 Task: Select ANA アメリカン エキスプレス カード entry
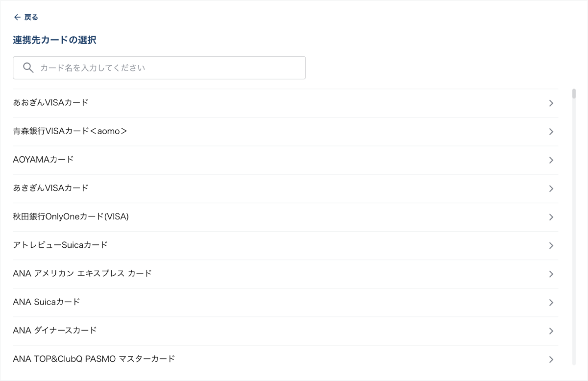pyautogui.click(x=82, y=273)
